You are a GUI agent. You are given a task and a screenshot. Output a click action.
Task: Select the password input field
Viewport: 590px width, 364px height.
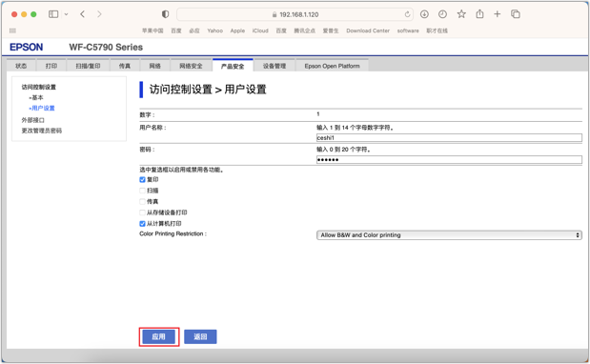(449, 159)
